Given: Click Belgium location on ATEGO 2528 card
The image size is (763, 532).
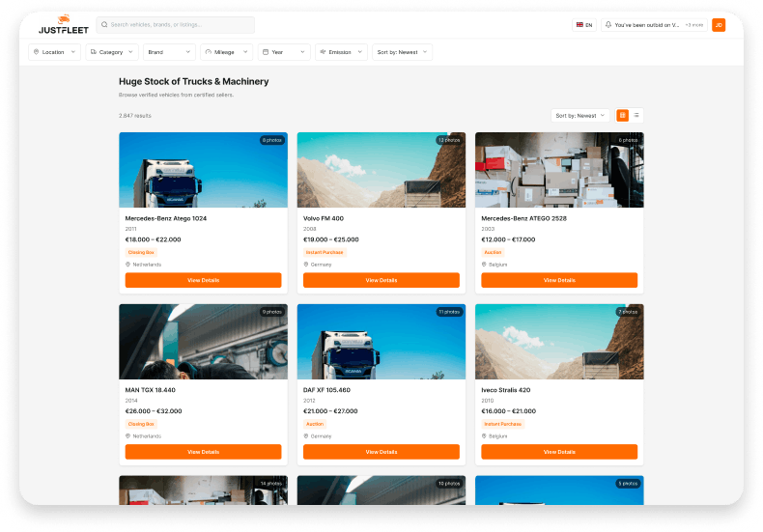Looking at the screenshot, I should pyautogui.click(x=495, y=265).
